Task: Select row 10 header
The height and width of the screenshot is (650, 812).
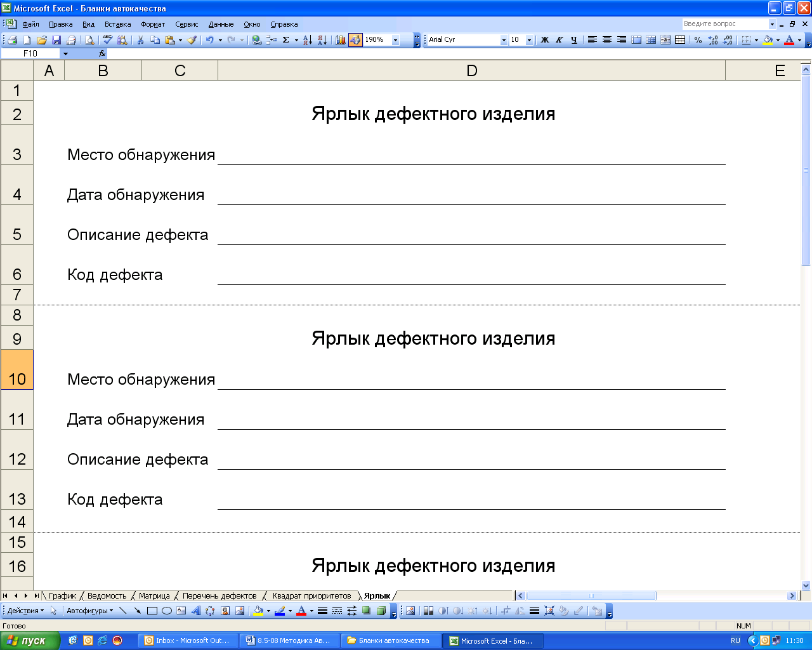Action: (x=16, y=369)
